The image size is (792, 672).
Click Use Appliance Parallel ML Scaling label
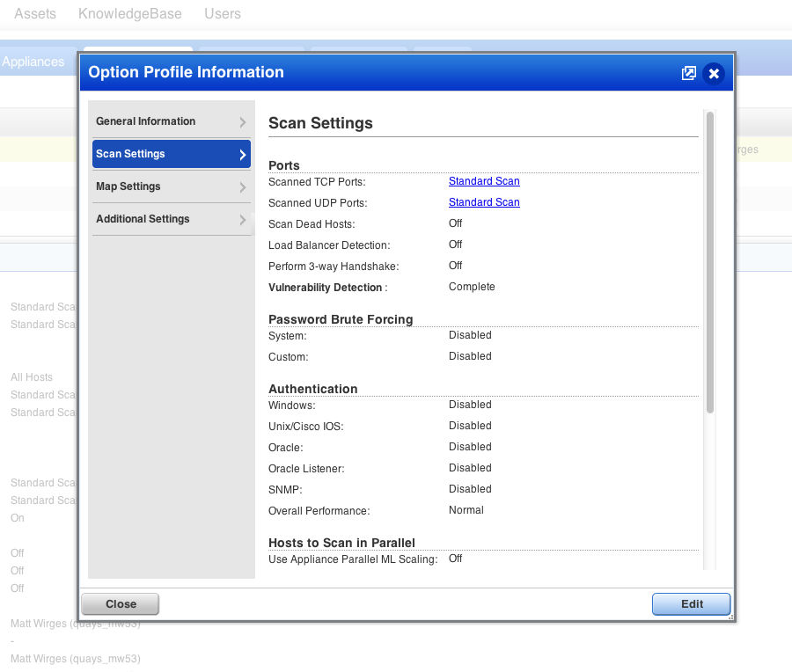[x=353, y=559]
